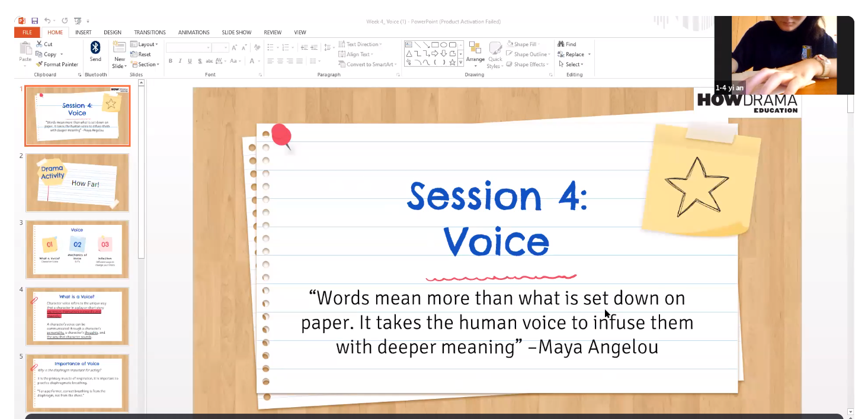
Task: Click the Reset slide button
Action: point(141,54)
